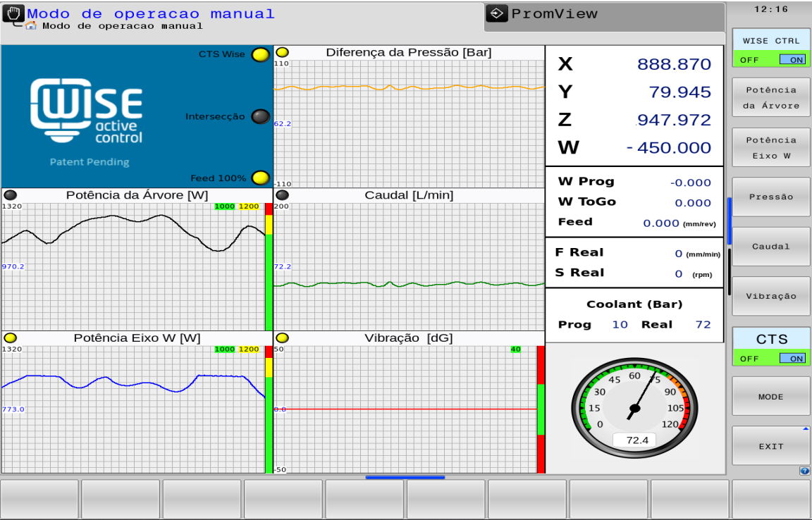Select the Pressão softkey
The image size is (812, 520).
coord(771,197)
